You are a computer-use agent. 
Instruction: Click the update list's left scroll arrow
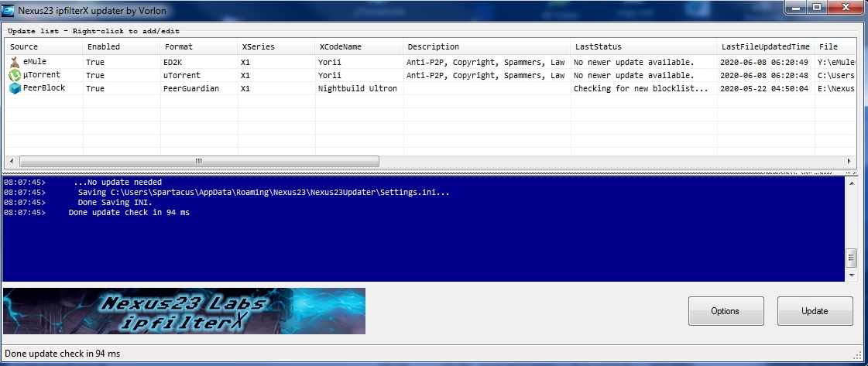coord(11,161)
